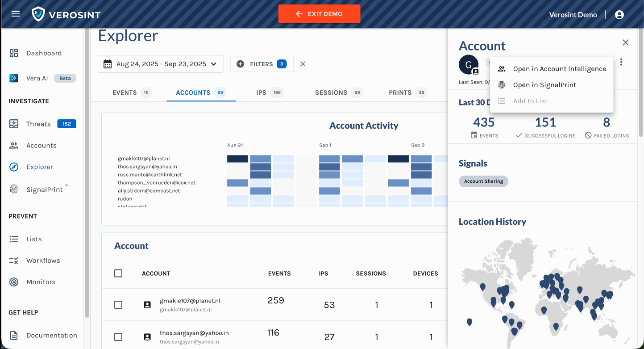The height and width of the screenshot is (349, 644).
Task: Choose Open in Account Intelligence
Action: (552, 69)
